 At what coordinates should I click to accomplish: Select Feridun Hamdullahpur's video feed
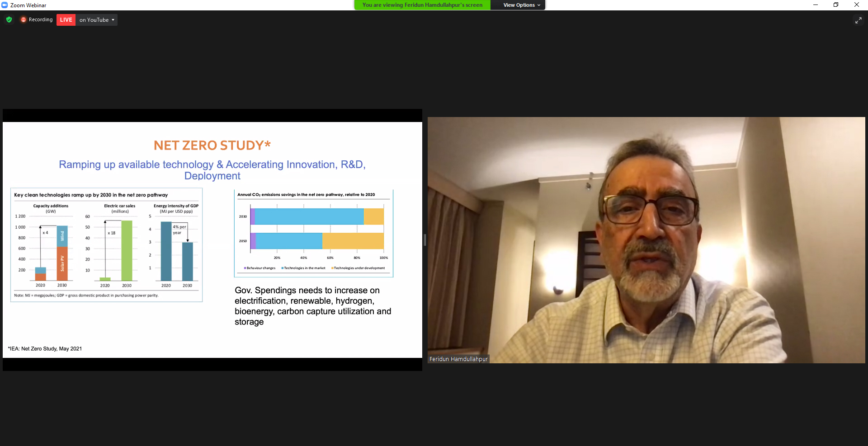tap(646, 239)
